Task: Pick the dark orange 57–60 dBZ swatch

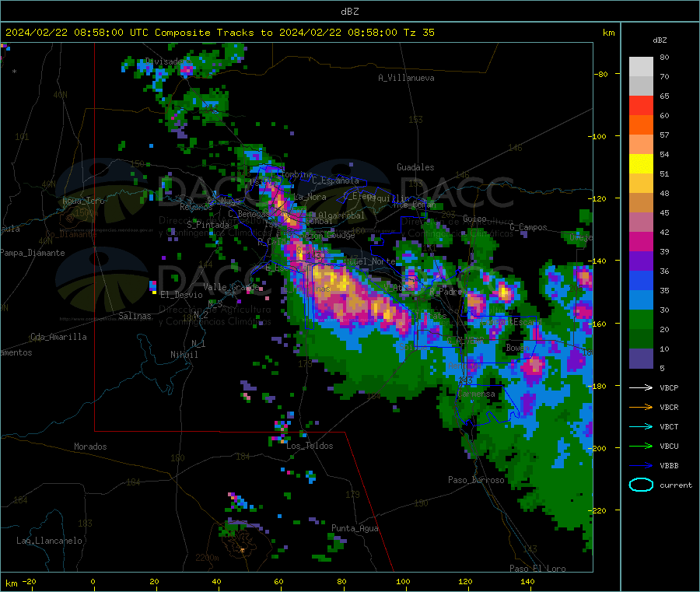Action: [x=641, y=125]
